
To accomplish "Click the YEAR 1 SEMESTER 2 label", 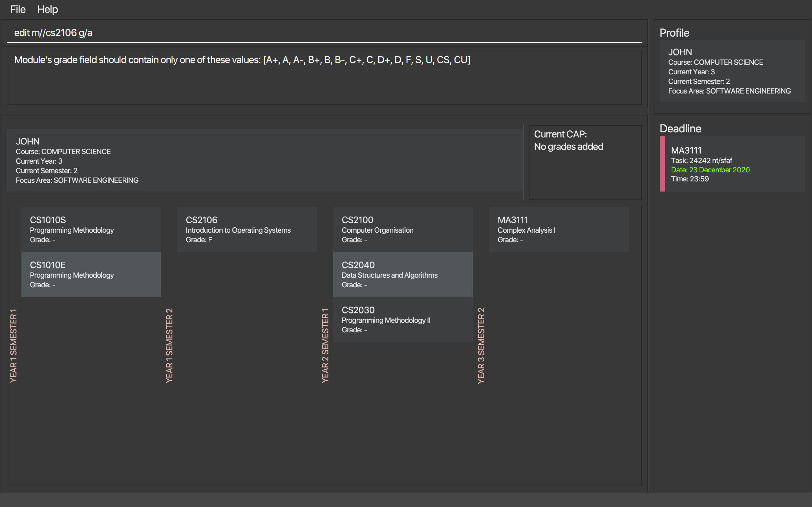I will pos(169,345).
